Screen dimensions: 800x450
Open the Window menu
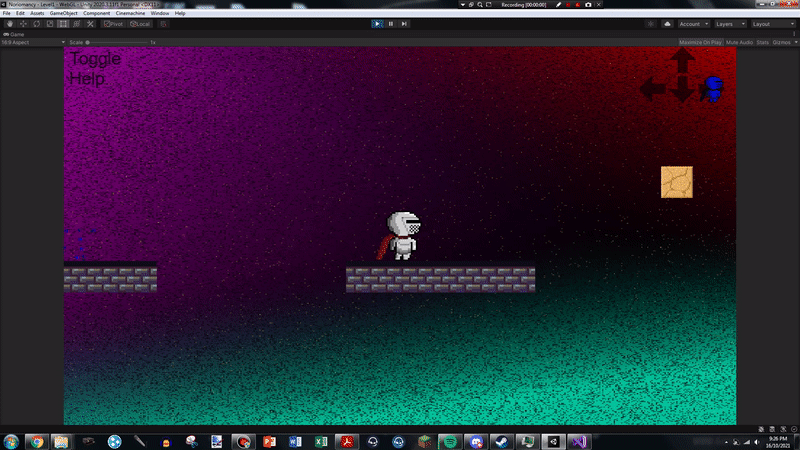160,13
